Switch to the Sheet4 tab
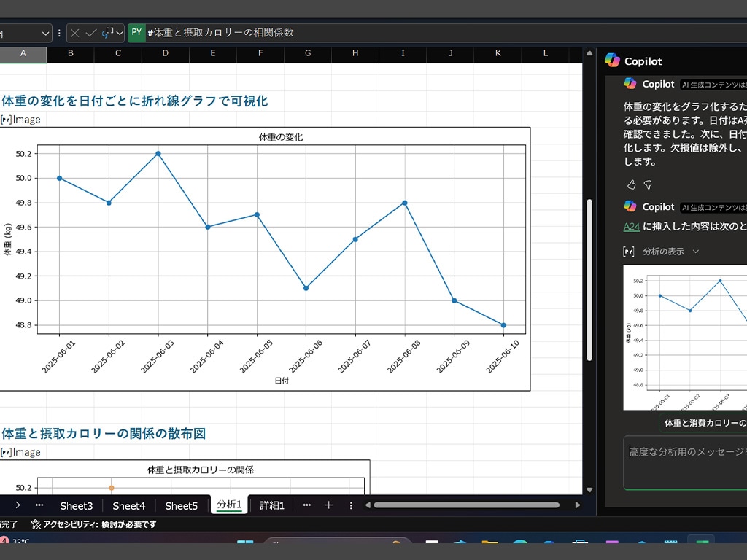The height and width of the screenshot is (560, 747). [128, 506]
